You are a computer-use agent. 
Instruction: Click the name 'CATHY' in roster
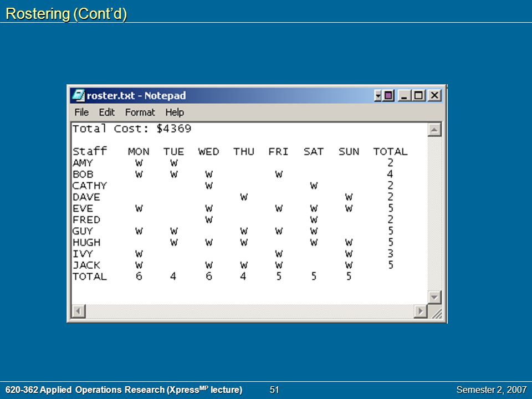(90, 186)
